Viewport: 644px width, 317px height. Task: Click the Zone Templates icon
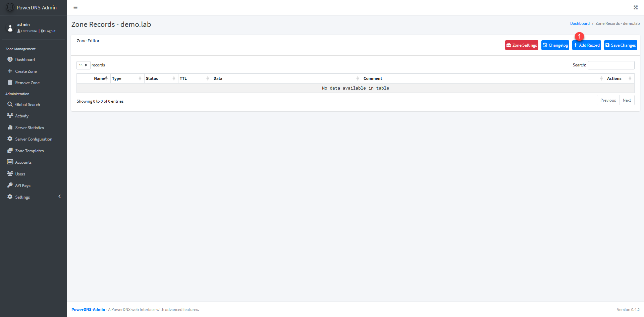pyautogui.click(x=10, y=151)
